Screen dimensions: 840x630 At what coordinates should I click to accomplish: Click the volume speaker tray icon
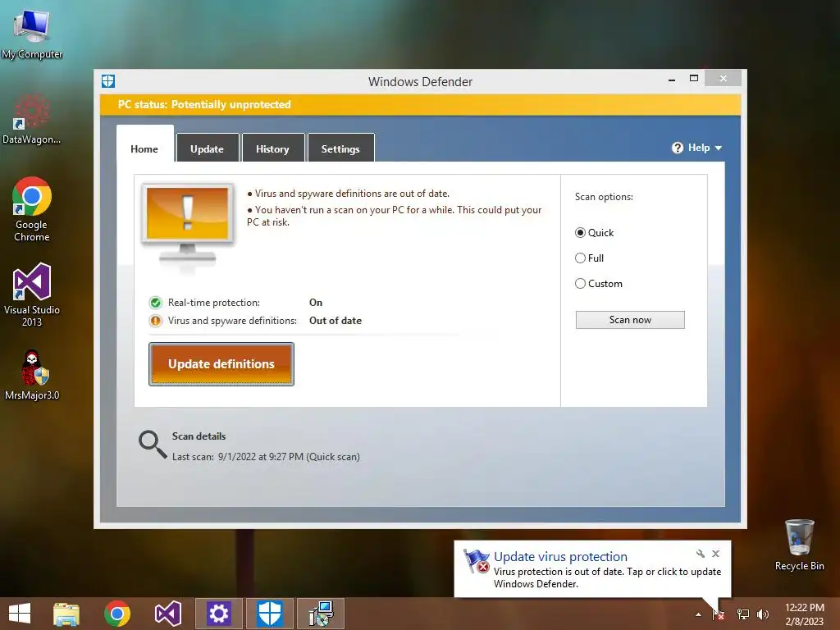pos(763,614)
